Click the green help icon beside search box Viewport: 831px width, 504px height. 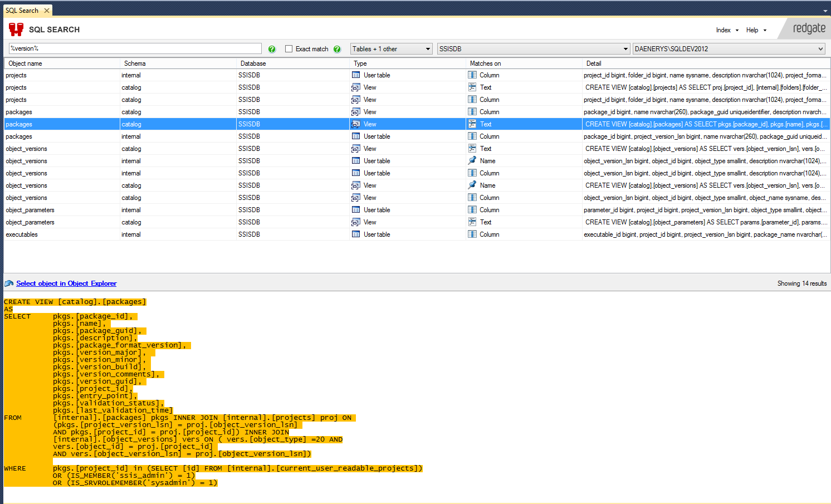pyautogui.click(x=272, y=49)
